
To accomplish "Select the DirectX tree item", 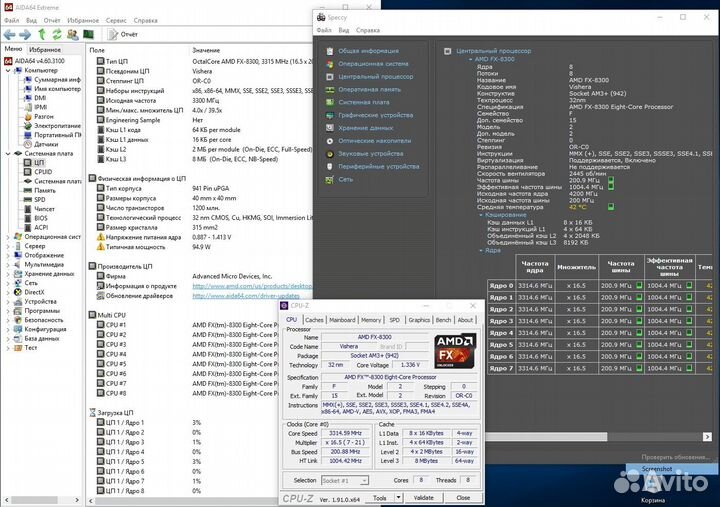I will point(34,292).
